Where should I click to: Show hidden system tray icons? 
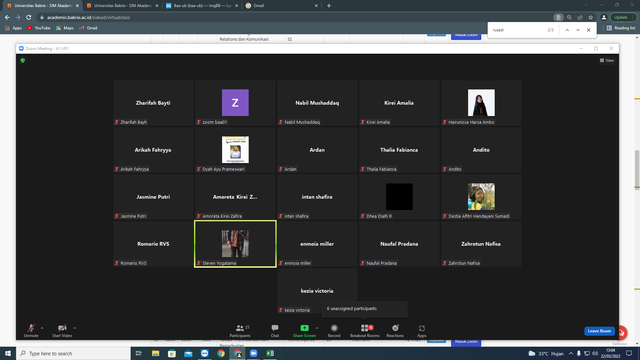pyautogui.click(x=571, y=353)
